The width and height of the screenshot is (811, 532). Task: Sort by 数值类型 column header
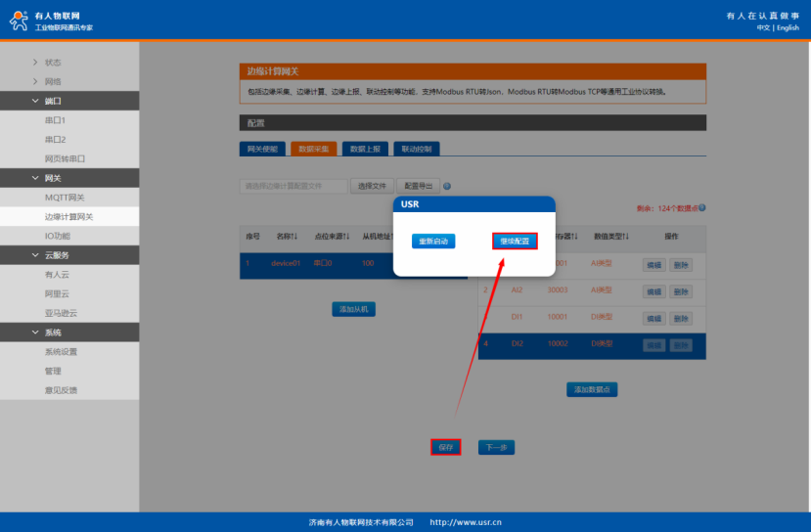point(610,236)
